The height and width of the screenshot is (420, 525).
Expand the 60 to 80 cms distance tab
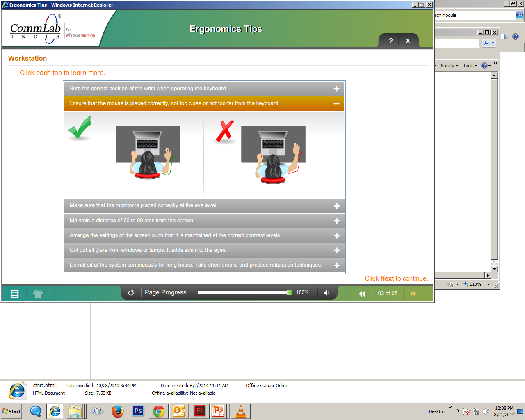336,221
